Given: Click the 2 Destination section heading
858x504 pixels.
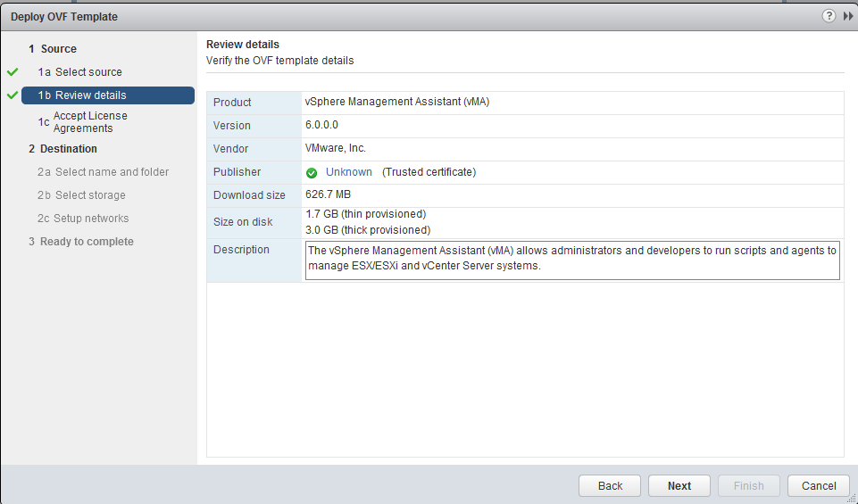Looking at the screenshot, I should (62, 149).
